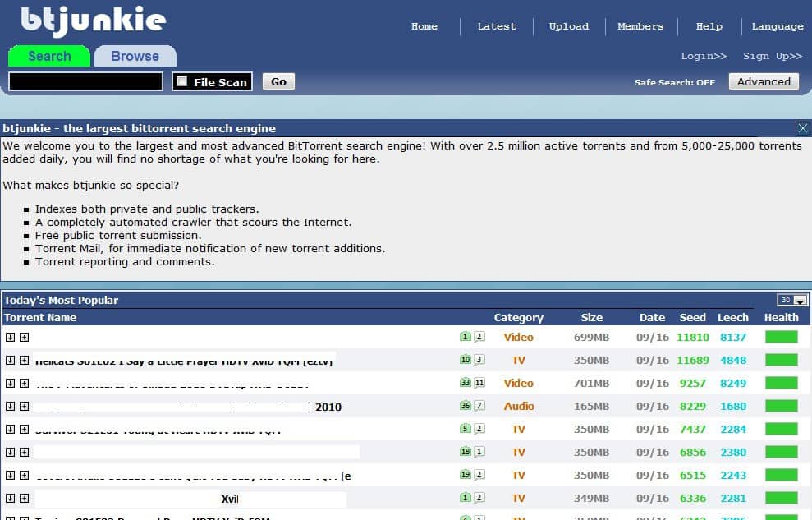Image resolution: width=812 pixels, height=520 pixels.
Task: Close the btjunkie welcome info panel
Action: (803, 128)
